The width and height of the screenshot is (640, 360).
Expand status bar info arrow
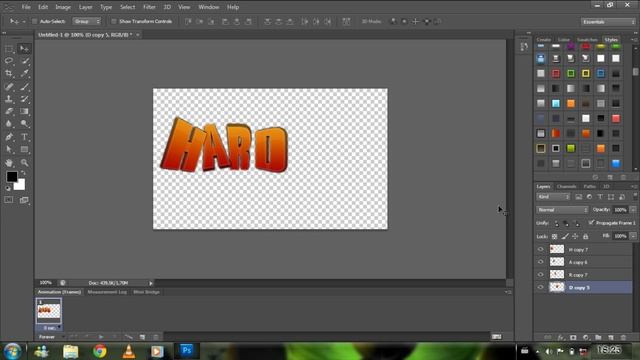pos(151,283)
